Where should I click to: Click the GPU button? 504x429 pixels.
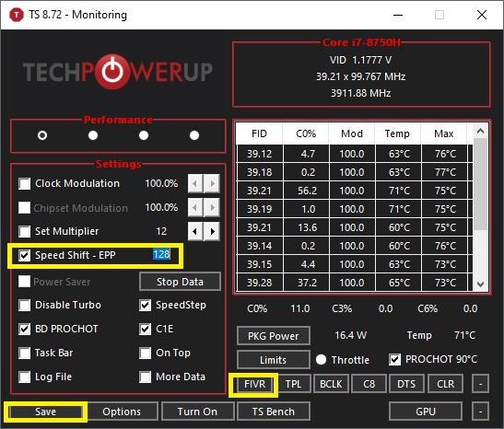tap(426, 412)
